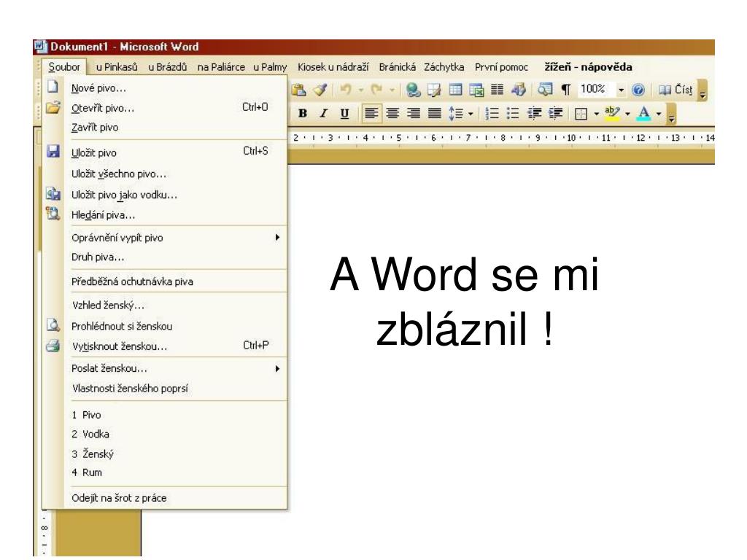Toggle the bulleted list
This screenshot has height=560, width=747.
[x=513, y=113]
